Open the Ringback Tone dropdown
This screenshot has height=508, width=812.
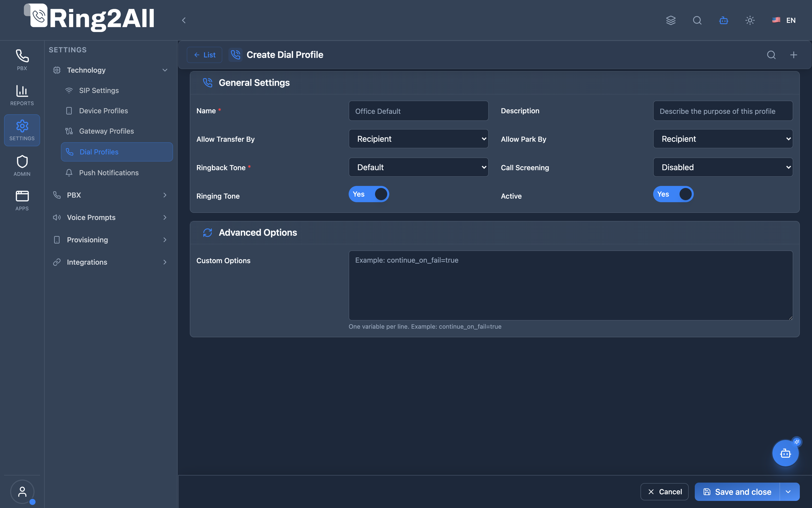click(x=418, y=167)
